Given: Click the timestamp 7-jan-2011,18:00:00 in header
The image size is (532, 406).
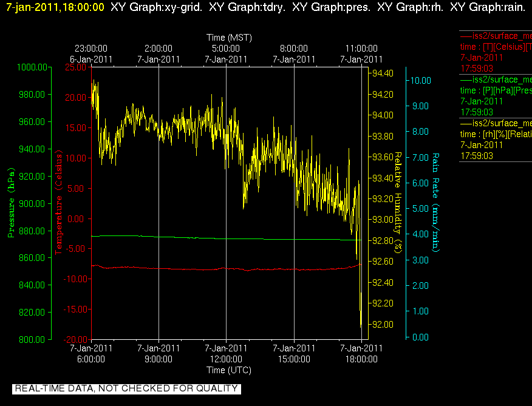Looking at the screenshot, I should (x=55, y=7).
